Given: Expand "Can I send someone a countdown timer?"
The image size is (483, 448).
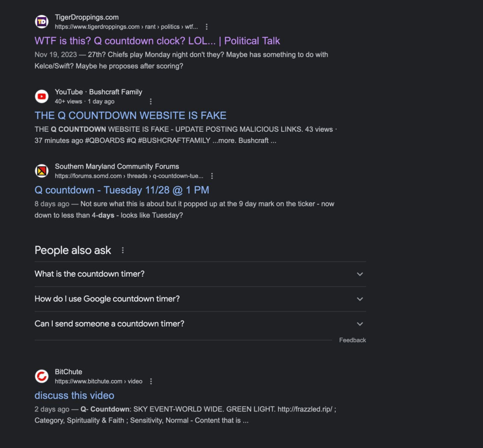Looking at the screenshot, I should coord(360,324).
